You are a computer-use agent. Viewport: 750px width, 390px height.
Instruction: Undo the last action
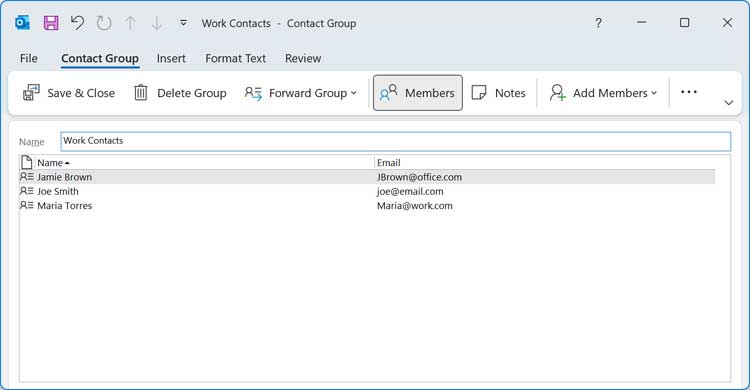click(x=77, y=23)
